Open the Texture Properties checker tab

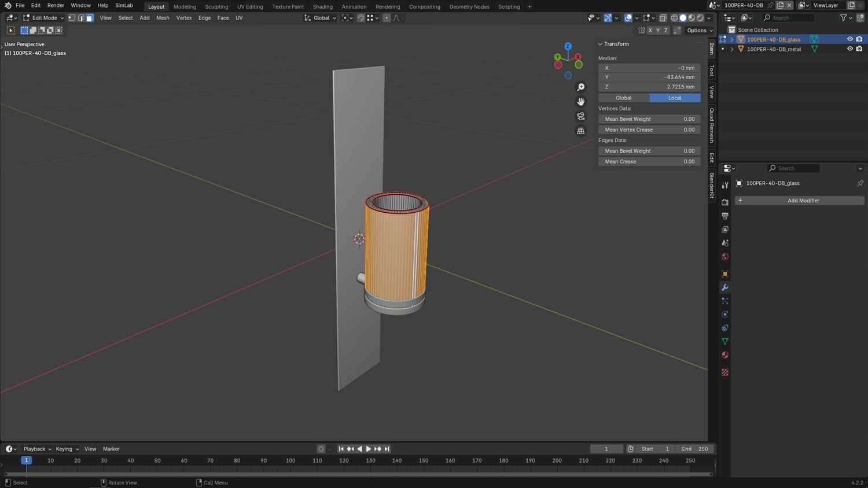pyautogui.click(x=724, y=372)
